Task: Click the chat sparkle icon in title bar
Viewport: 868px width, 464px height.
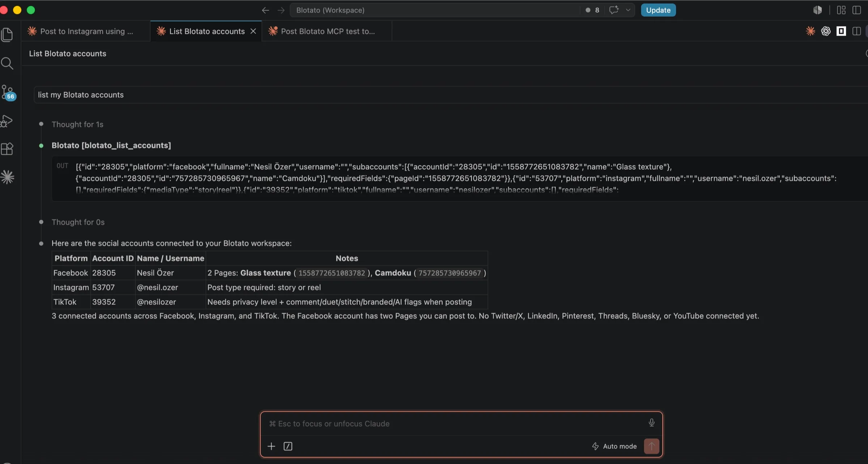Action: (614, 10)
